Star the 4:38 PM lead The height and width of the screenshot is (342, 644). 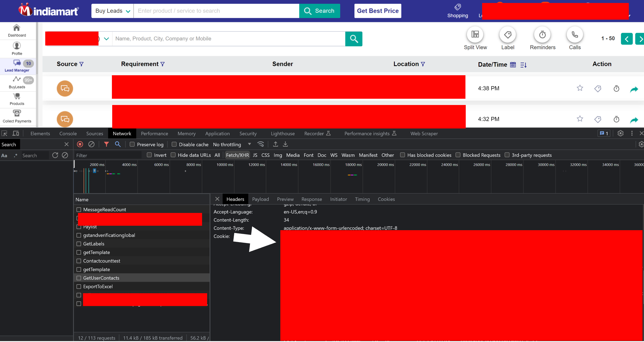(580, 88)
